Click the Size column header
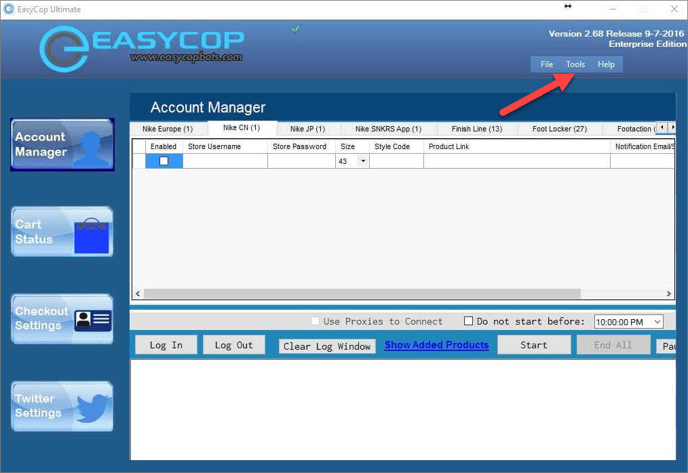688x473 pixels. [x=353, y=147]
